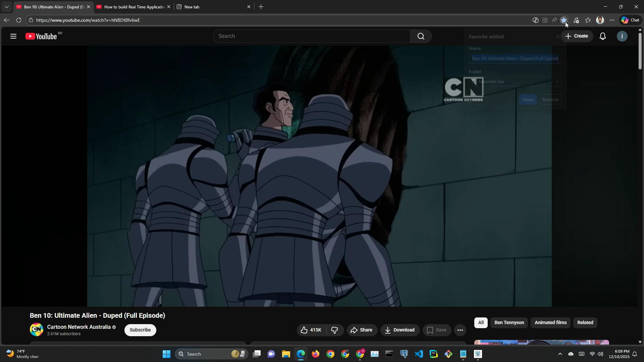Open YouTube notifications bell
Viewport: 644px width, 362px height.
pyautogui.click(x=602, y=36)
